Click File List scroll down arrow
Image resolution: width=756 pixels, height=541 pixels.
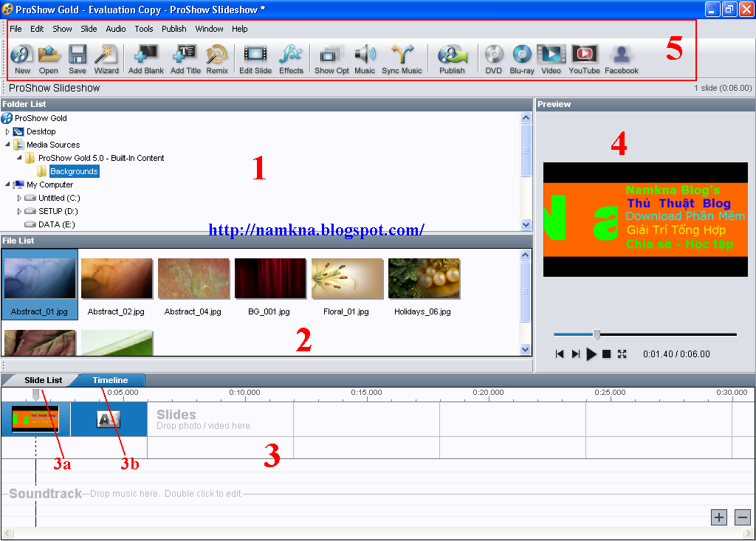[x=526, y=350]
